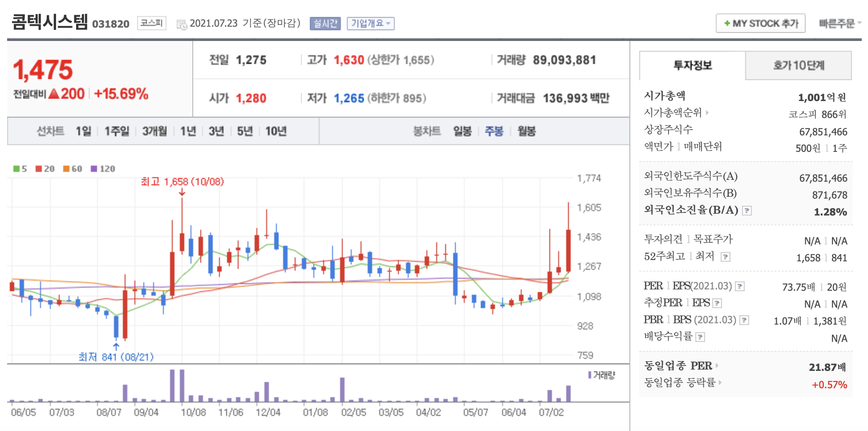Viewport: 868px width, 431px height.
Task: Switch to the 투자정보 tab
Action: click(x=693, y=65)
